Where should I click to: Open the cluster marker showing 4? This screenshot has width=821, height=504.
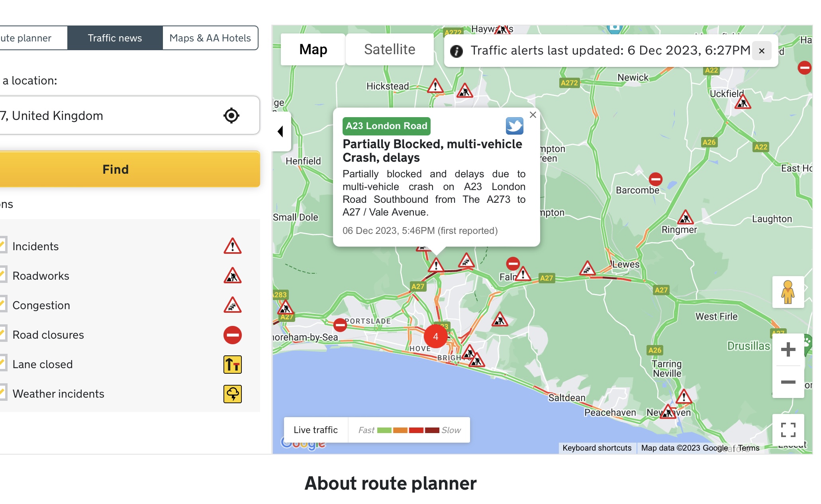click(x=436, y=337)
